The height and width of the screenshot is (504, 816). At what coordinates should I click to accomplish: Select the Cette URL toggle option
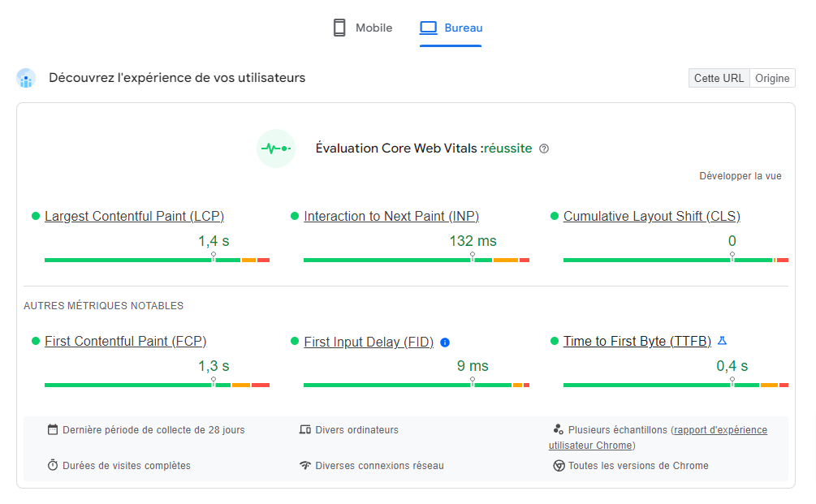[719, 79]
